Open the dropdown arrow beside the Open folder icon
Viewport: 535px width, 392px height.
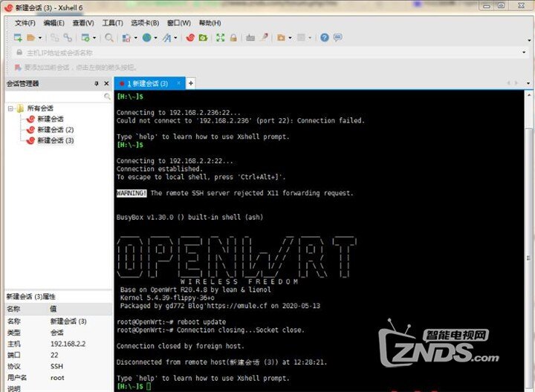point(40,38)
